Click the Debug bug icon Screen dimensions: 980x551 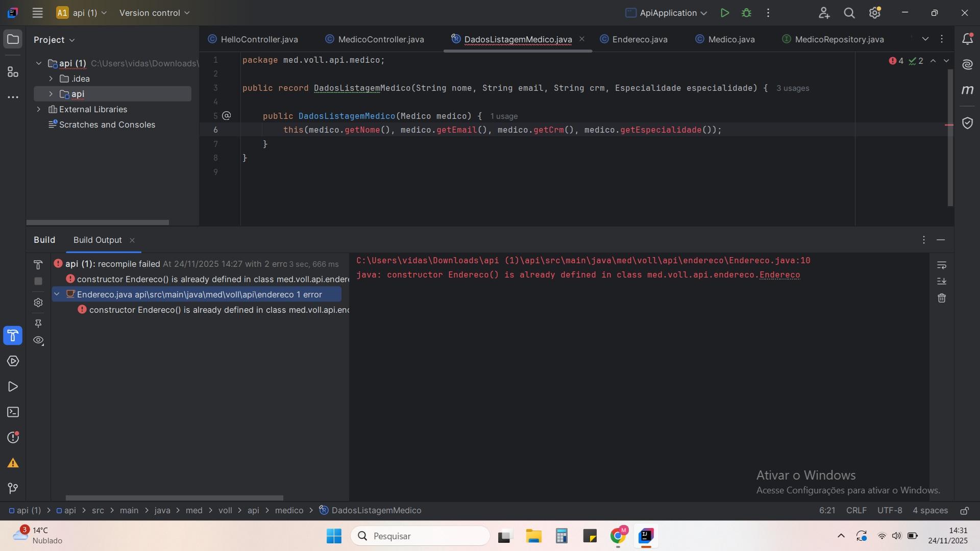coord(746,13)
